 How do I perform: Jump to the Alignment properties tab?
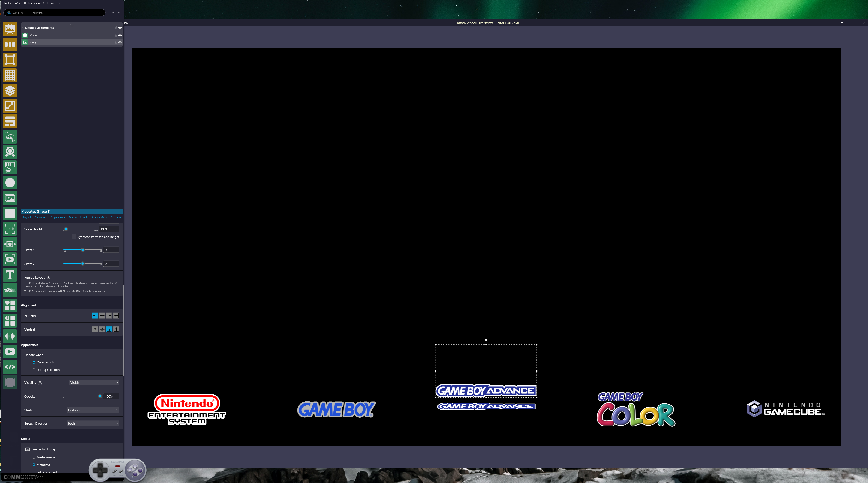point(41,218)
